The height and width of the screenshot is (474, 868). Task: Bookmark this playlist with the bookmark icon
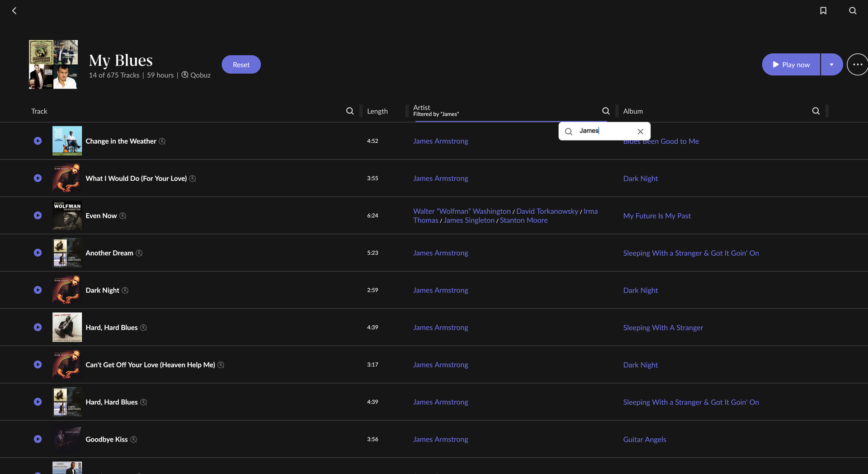click(823, 10)
